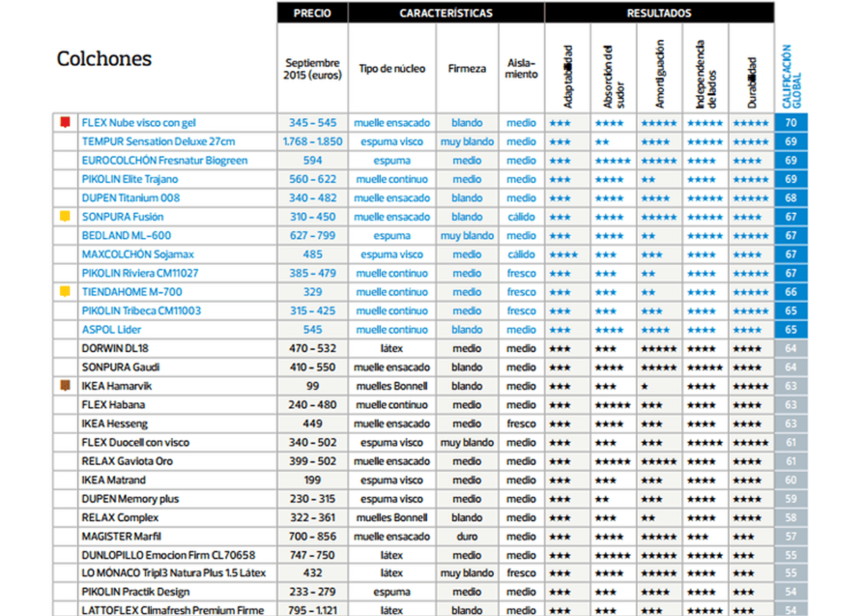
Task: Click 'BEDLAND ML-600'
Action: (x=126, y=235)
